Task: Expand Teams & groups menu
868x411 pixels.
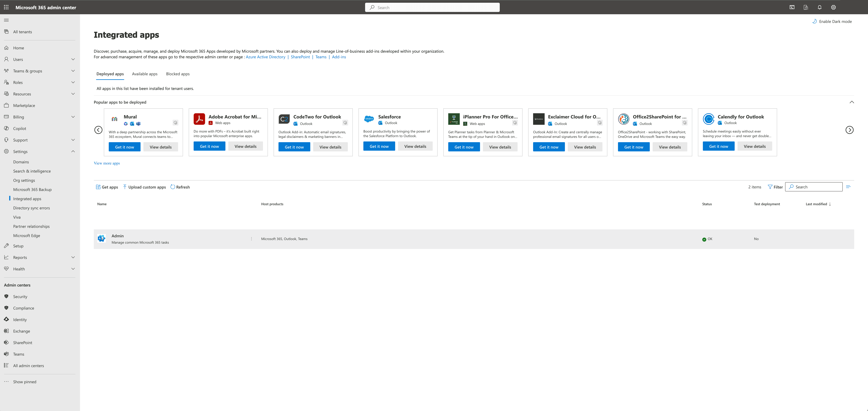Action: click(73, 71)
